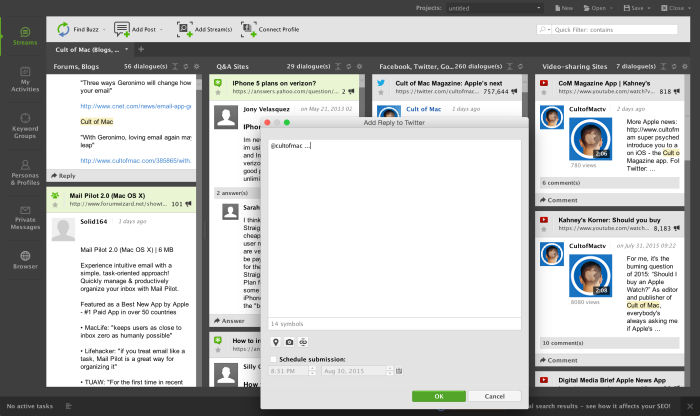Open Private Messages from the sidebar
The height and width of the screenshot is (416, 700).
point(26,223)
